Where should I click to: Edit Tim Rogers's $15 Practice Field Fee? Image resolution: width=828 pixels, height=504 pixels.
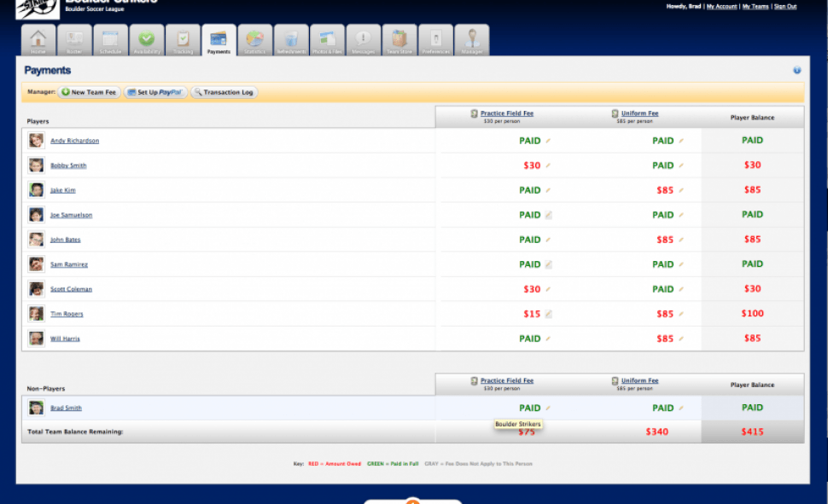click(546, 314)
